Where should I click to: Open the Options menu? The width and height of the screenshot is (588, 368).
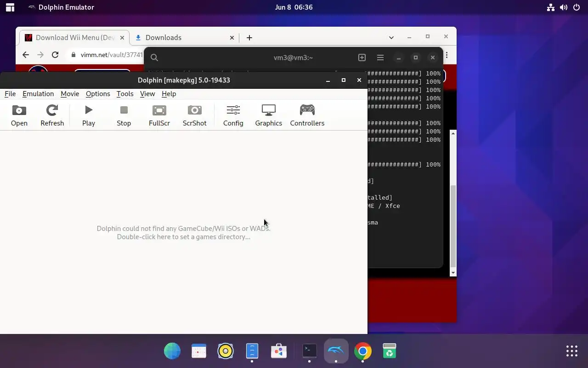(x=98, y=94)
